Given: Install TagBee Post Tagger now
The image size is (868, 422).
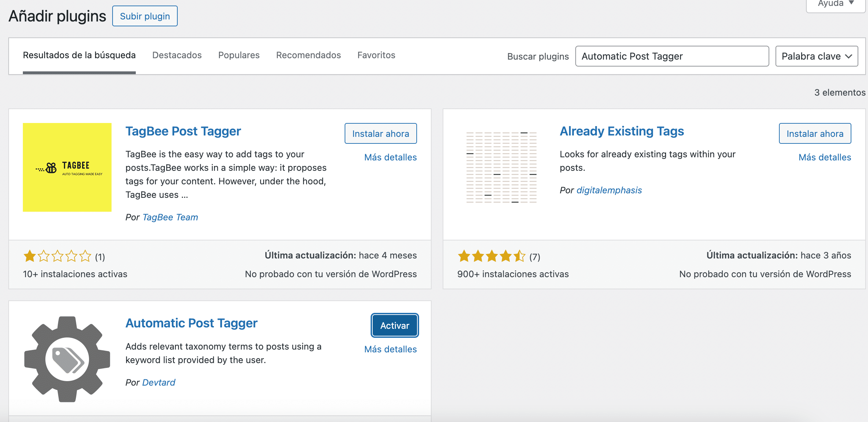Looking at the screenshot, I should [380, 134].
